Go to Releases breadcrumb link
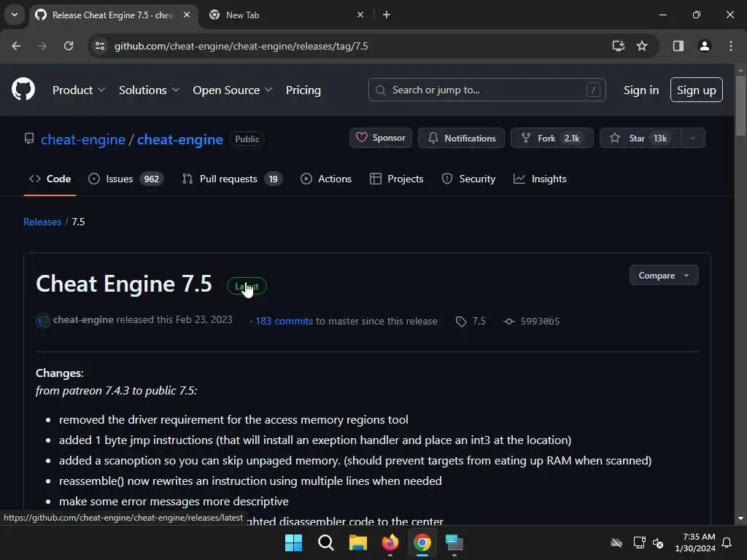747x560 pixels. click(x=42, y=222)
